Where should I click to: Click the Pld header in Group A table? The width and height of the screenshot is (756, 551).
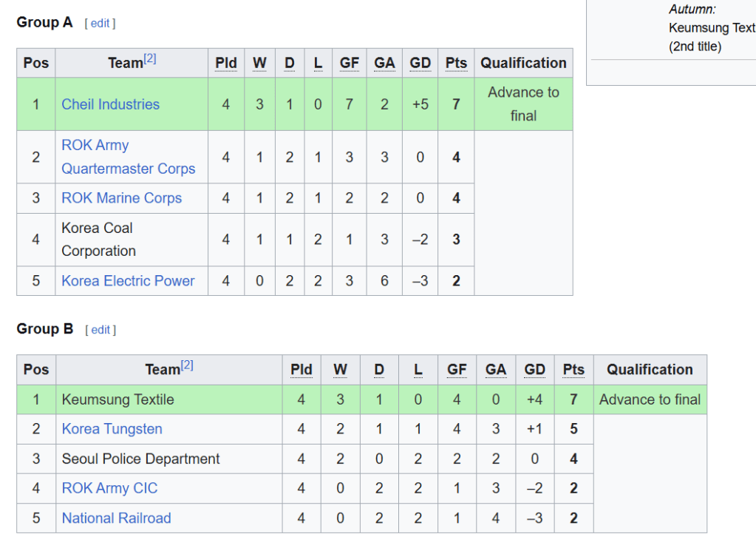pyautogui.click(x=225, y=64)
